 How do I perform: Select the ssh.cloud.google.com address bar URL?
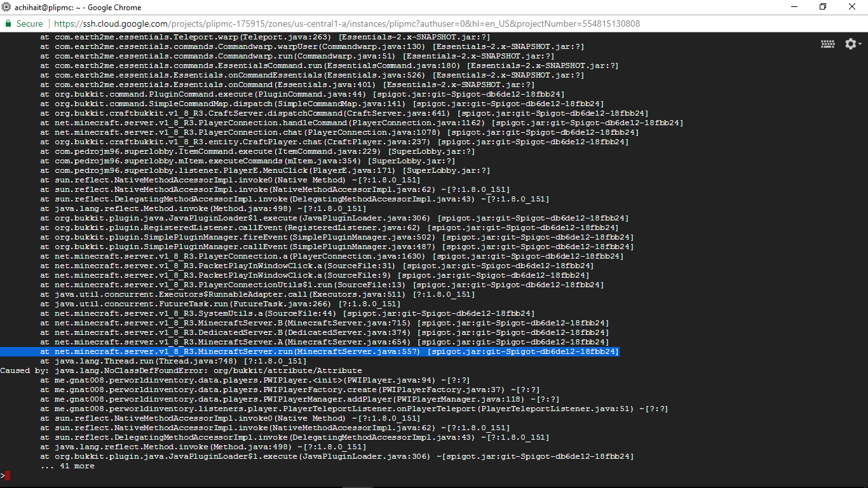(347, 24)
